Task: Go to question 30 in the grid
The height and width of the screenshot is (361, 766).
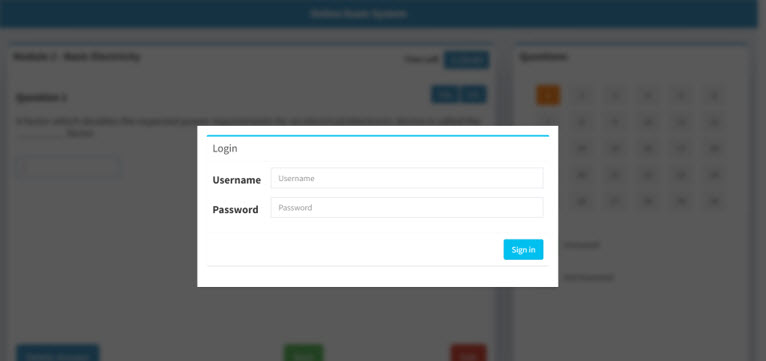Action: 714,201
